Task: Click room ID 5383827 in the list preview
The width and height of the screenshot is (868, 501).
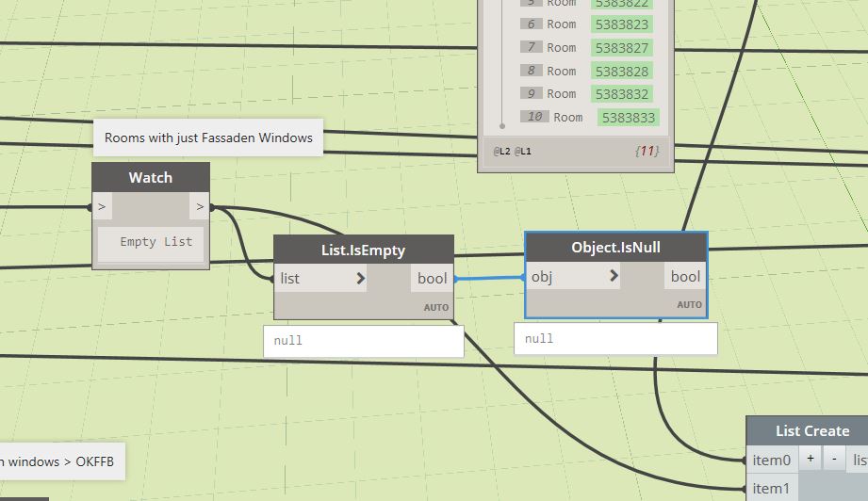Action: coord(622,48)
